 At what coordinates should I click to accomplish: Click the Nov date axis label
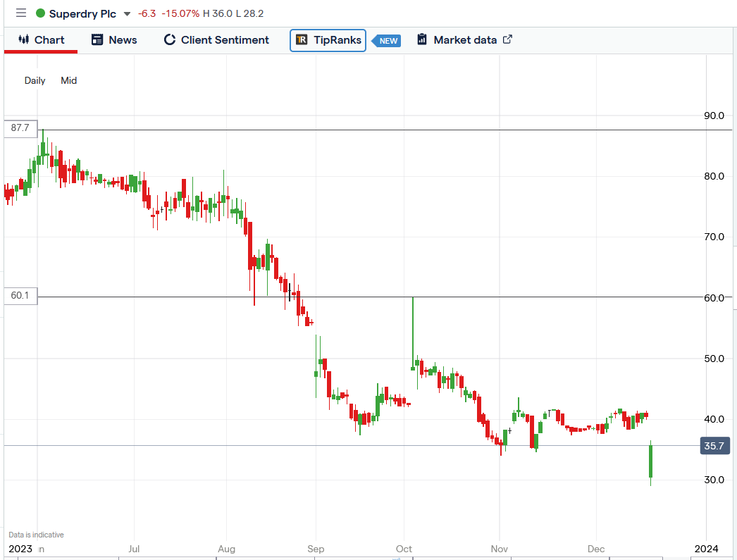[499, 549]
